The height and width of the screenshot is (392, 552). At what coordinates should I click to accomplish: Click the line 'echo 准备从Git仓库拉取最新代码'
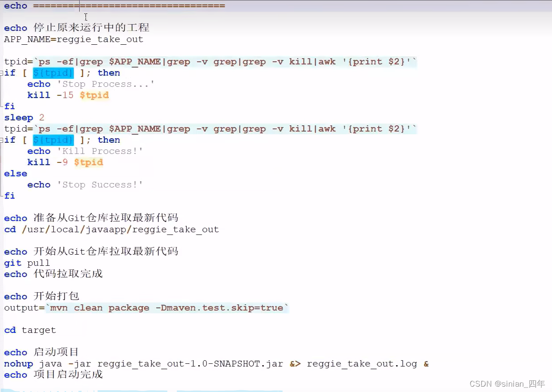tap(91, 218)
